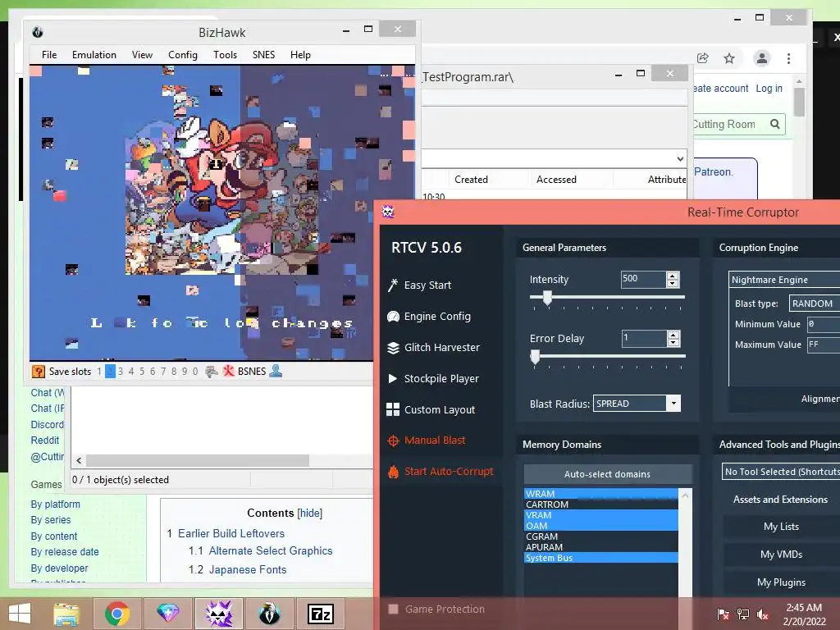The image size is (840, 630).
Task: Click the 7-Zip horizontal scrollbar
Action: (198, 461)
